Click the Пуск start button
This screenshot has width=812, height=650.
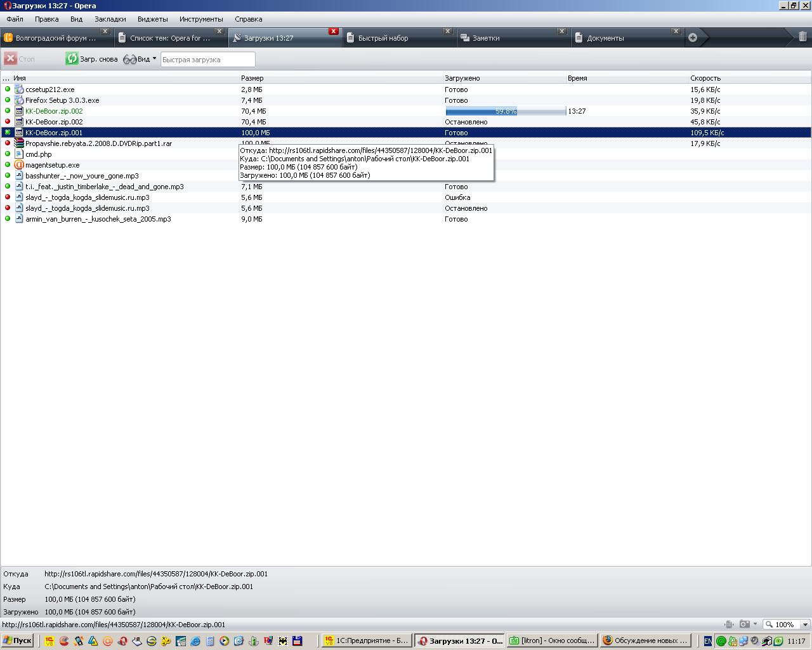click(x=17, y=640)
